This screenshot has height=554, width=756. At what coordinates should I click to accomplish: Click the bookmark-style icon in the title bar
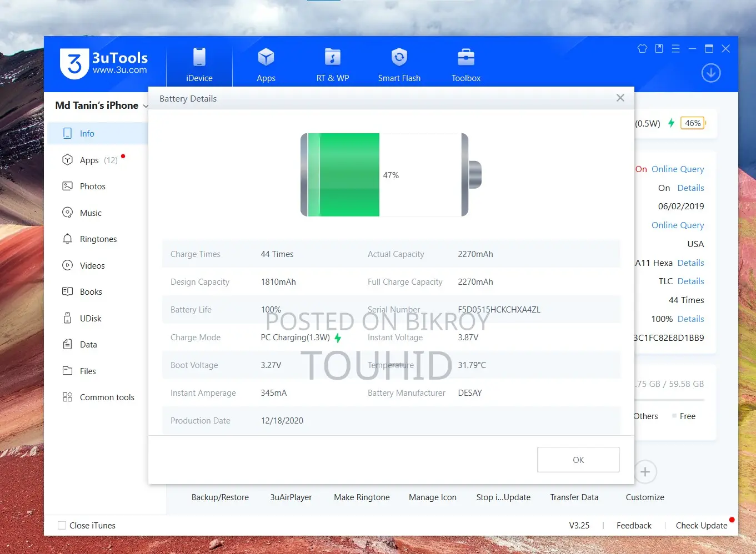pyautogui.click(x=659, y=49)
